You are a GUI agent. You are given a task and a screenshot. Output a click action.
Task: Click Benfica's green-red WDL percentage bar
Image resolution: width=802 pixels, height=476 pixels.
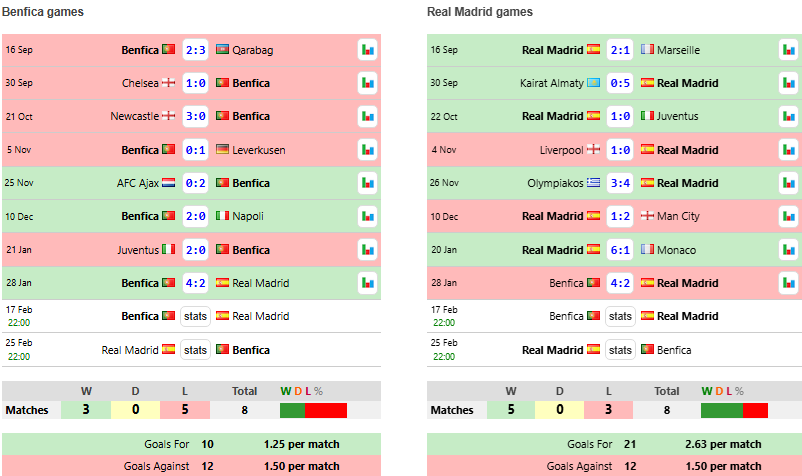(313, 410)
